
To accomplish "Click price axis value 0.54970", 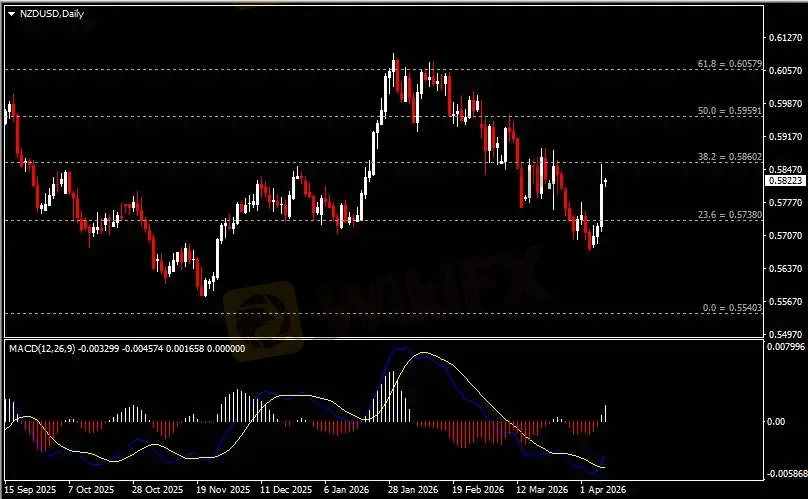I will pos(785,335).
